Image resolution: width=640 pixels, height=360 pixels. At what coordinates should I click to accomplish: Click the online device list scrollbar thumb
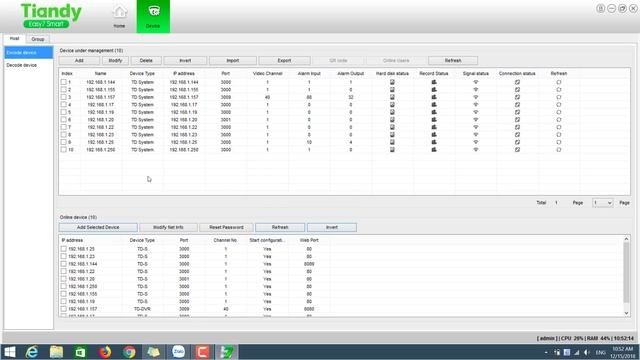tap(627, 273)
